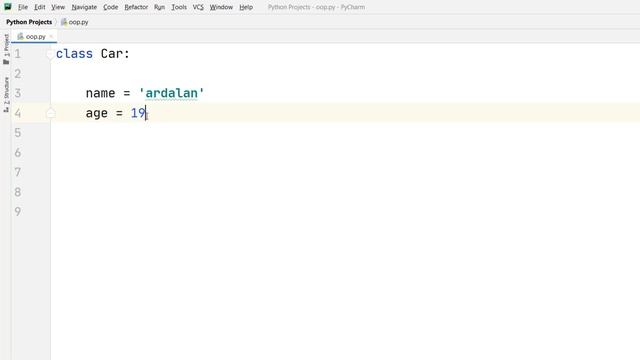Open the View menu

click(58, 7)
